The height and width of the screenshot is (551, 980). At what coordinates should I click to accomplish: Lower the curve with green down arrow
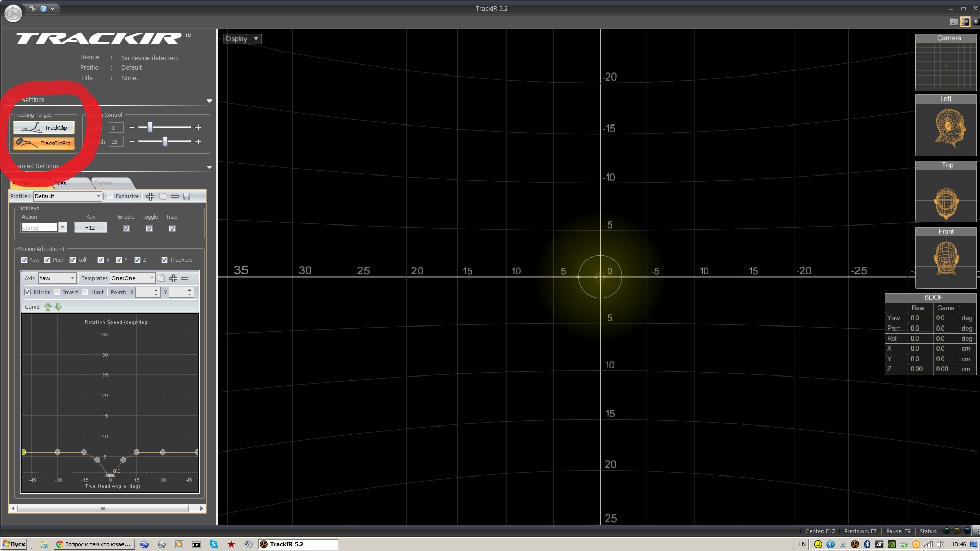(x=58, y=307)
